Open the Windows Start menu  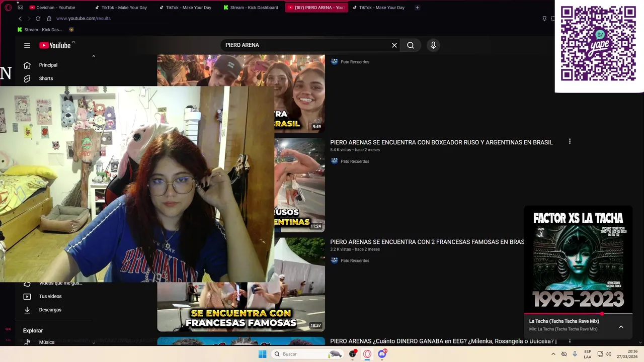[262, 354]
